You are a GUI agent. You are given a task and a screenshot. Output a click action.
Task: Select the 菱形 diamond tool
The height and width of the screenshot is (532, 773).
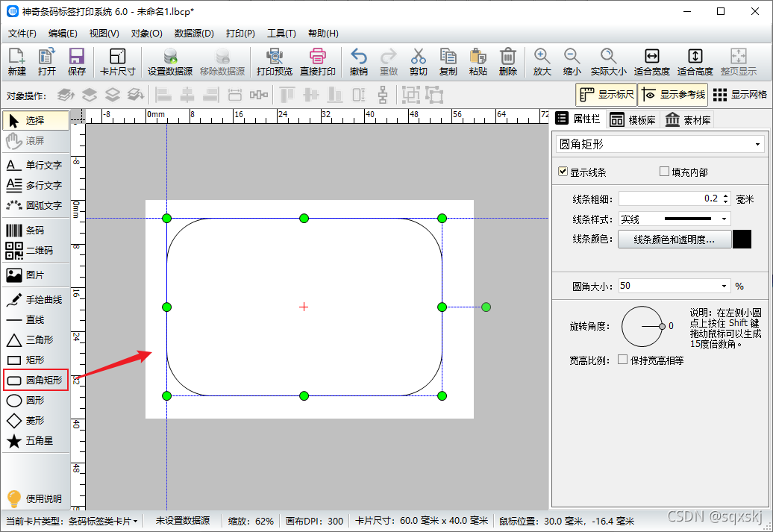[36, 421]
